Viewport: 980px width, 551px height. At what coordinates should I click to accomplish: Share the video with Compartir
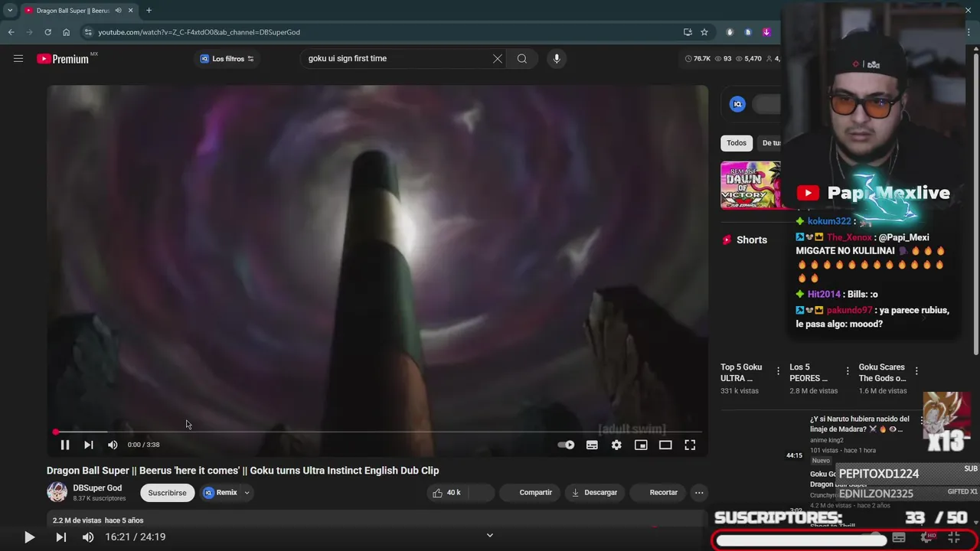coord(529,493)
